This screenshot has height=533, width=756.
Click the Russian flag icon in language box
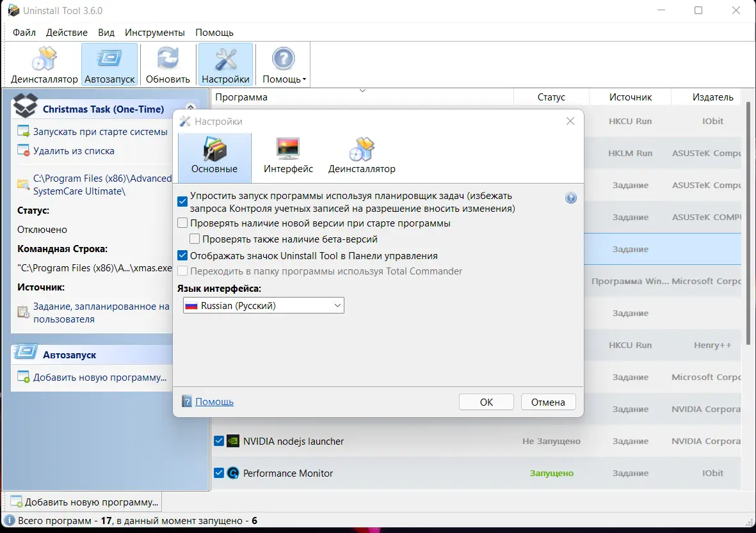pyautogui.click(x=191, y=306)
